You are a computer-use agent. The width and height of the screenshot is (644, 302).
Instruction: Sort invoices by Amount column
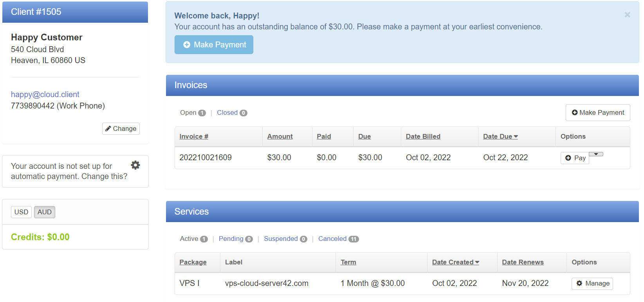pos(280,136)
